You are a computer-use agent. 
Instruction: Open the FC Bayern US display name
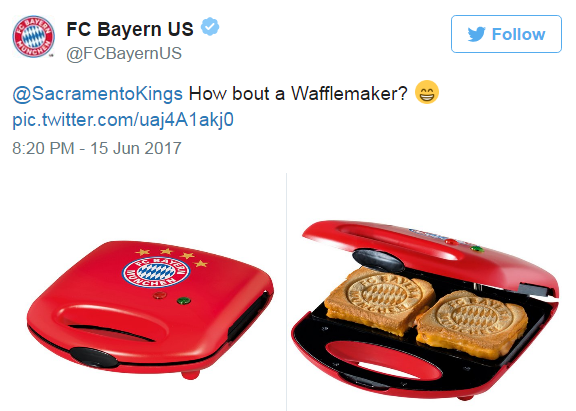pos(130,29)
